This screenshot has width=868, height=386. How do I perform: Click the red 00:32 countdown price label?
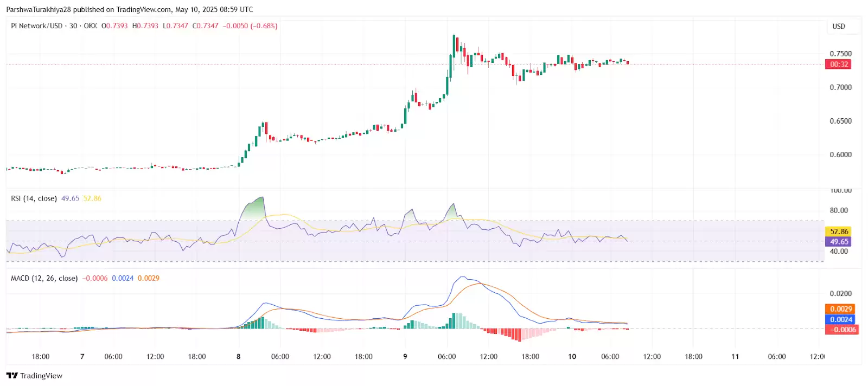point(838,65)
